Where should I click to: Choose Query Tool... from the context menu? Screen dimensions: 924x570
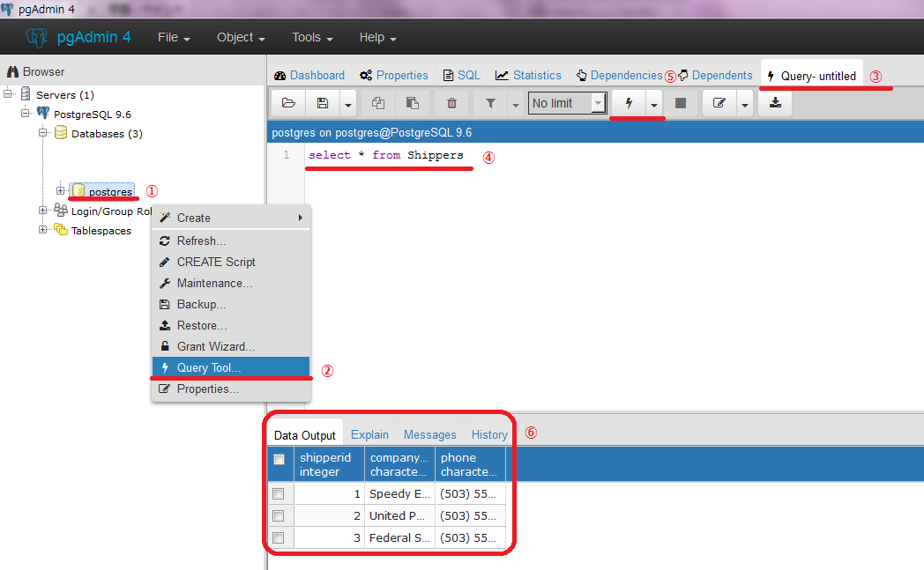pos(208,367)
